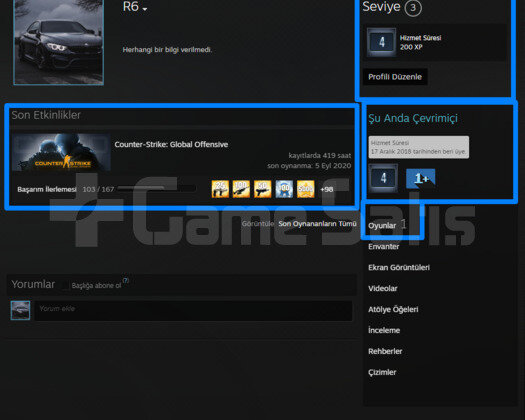
Task: Click the 'Herhangi bir bilgi verilmedi.' text
Action: (x=167, y=50)
